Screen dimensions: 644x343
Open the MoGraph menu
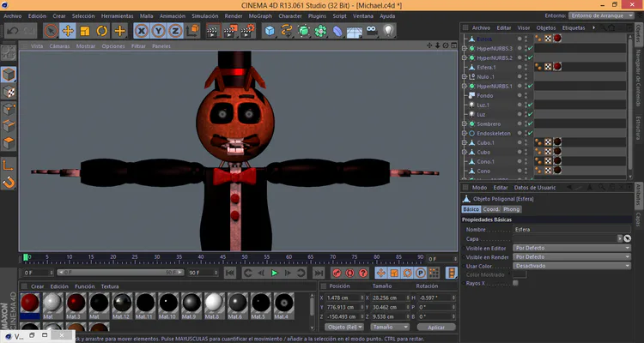(x=260, y=16)
